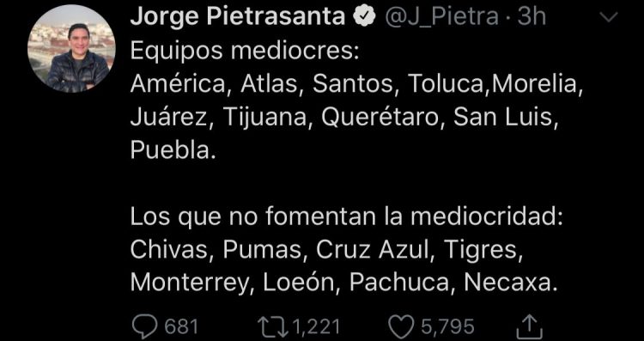Click the 'Los que no fomentan la mediocridad:' line
Image resolution: width=644 pixels, height=341 pixels.
tap(346, 217)
